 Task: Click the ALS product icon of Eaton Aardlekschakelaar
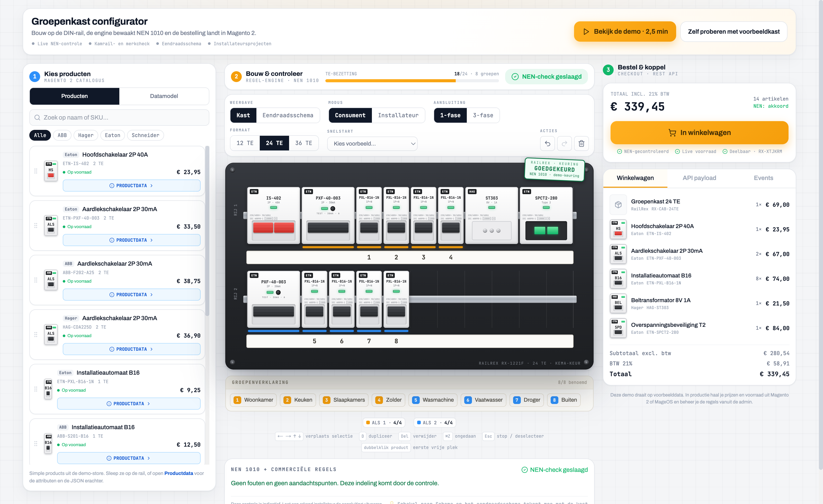[x=51, y=226]
